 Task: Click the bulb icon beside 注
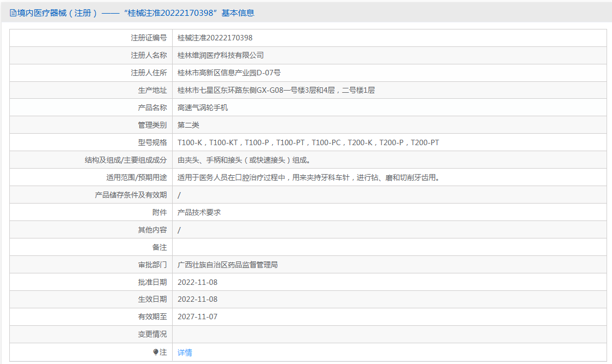click(156, 353)
